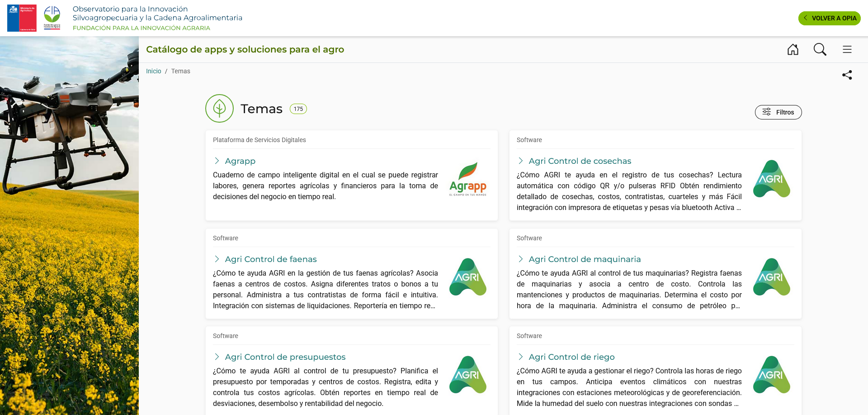Open the Filtros filter button
868x415 pixels.
[778, 112]
